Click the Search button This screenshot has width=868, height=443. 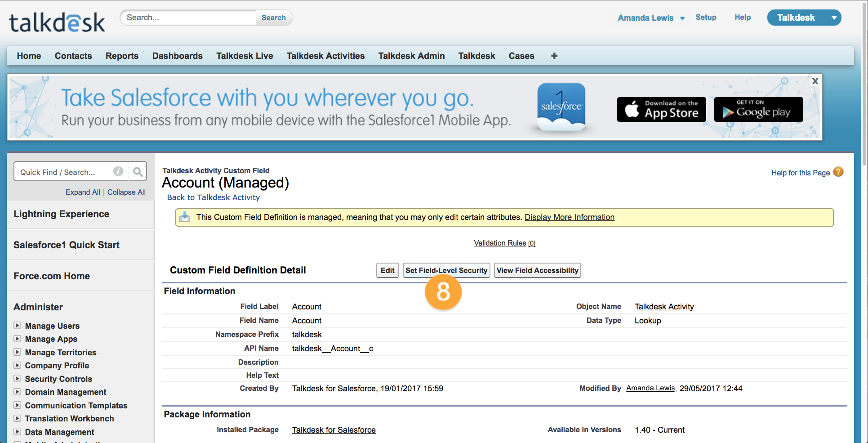click(273, 18)
